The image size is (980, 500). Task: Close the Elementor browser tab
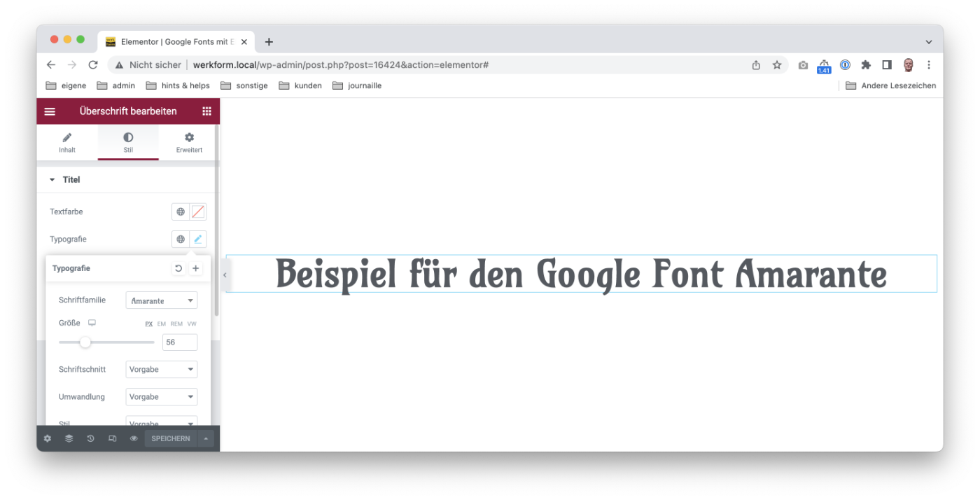244,42
